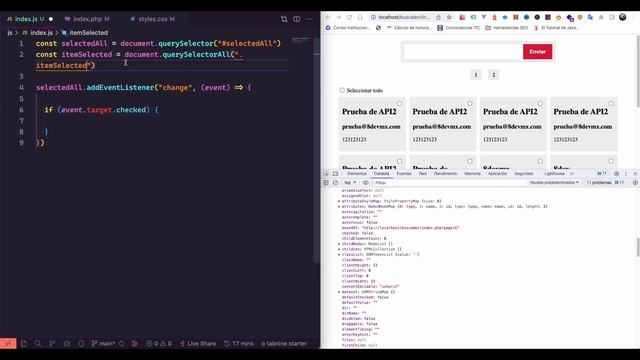
Task: Click the search text field on the page
Action: point(463,52)
